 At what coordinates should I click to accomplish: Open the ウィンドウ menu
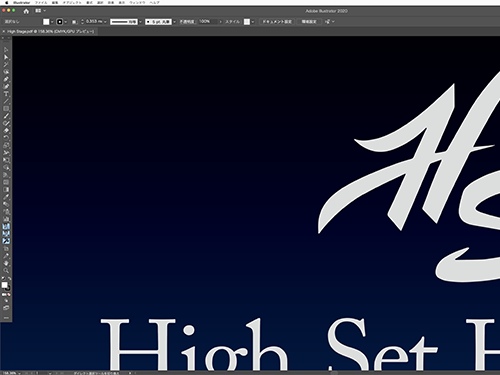point(137,3)
